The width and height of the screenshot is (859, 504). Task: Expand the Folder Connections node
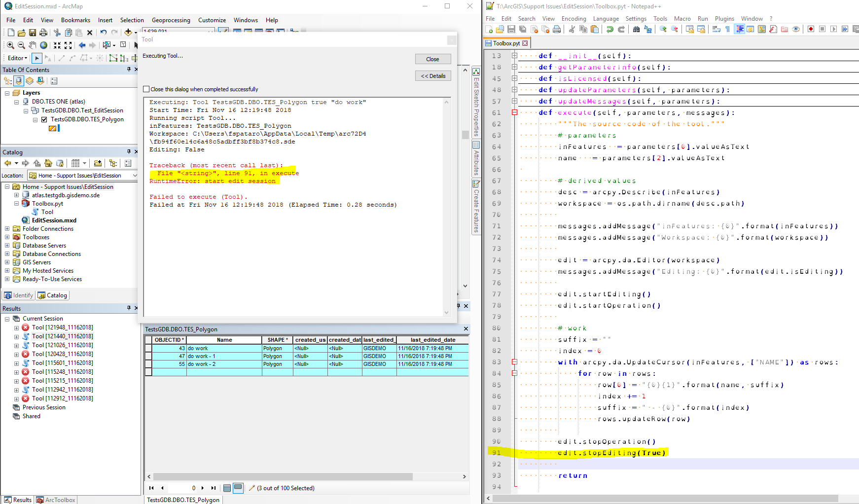tap(7, 229)
